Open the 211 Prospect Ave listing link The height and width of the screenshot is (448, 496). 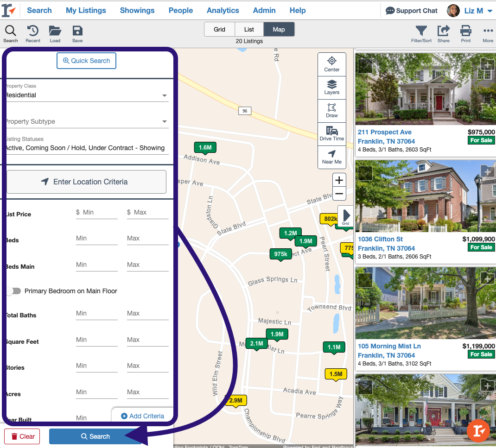(x=385, y=132)
